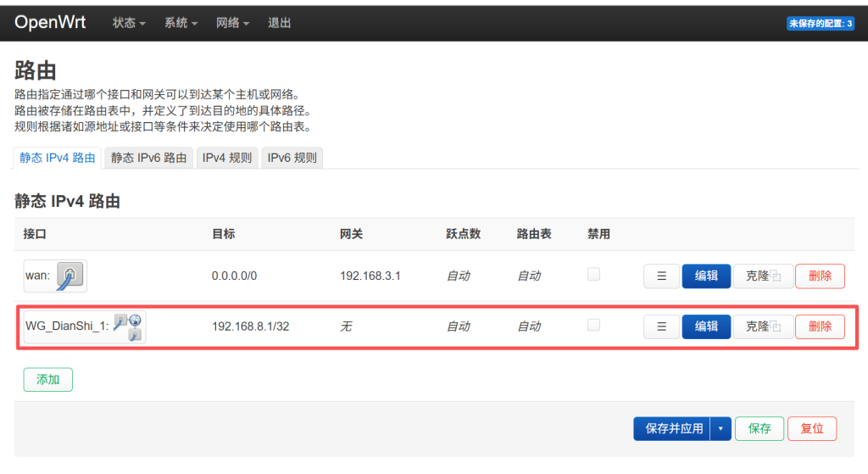The width and height of the screenshot is (868, 474).
Task: Open the 状态 dropdown menu
Action: 129,24
